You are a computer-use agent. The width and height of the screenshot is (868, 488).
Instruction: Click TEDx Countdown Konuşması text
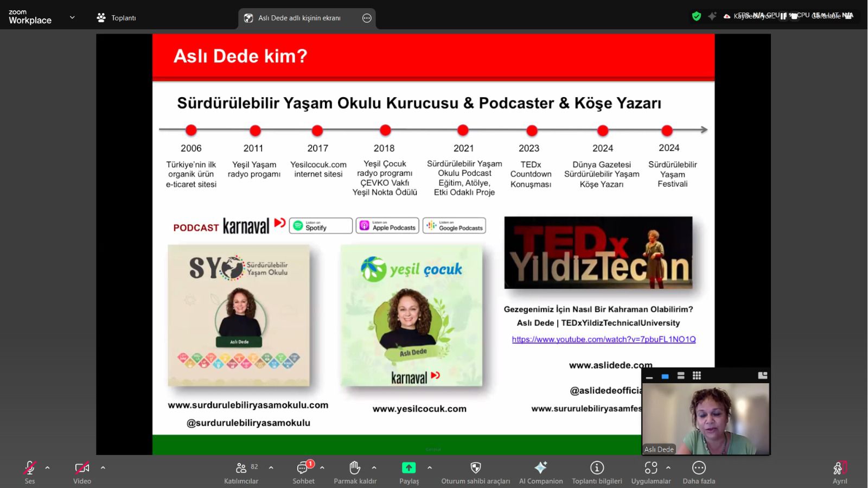[x=531, y=174]
